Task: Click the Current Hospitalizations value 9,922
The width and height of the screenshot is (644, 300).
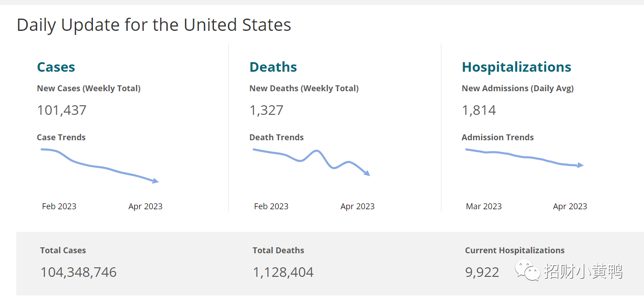Action: point(482,272)
